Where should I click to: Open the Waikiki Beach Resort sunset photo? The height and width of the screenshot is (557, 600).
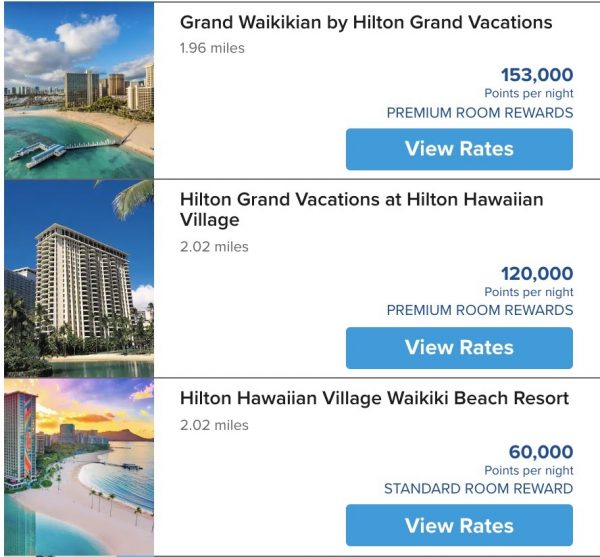coord(79,466)
